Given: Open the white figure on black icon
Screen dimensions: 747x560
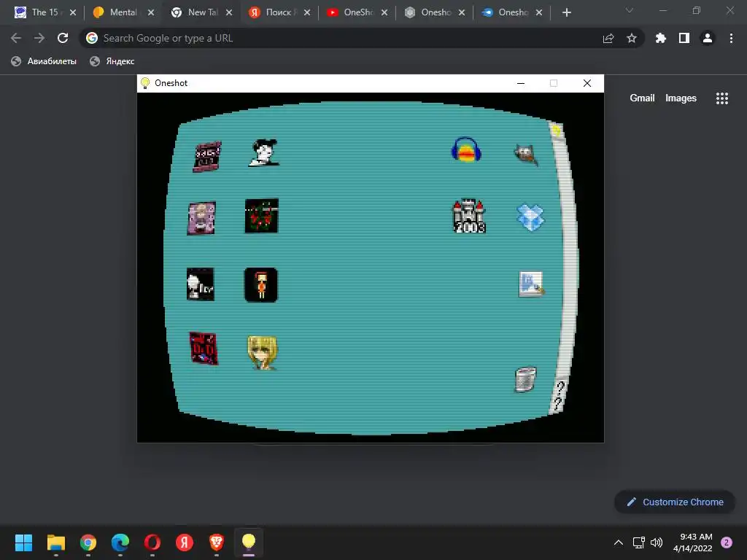Looking at the screenshot, I should point(201,284).
